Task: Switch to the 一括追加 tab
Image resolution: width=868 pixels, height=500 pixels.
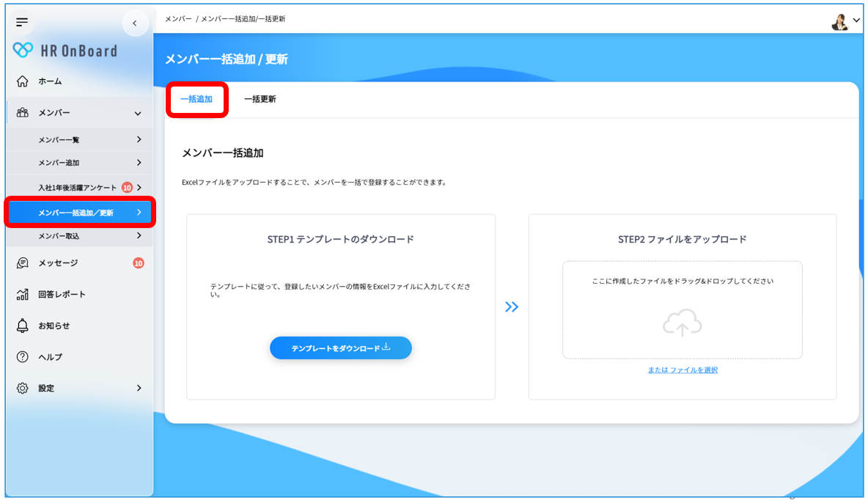Action: pyautogui.click(x=196, y=99)
